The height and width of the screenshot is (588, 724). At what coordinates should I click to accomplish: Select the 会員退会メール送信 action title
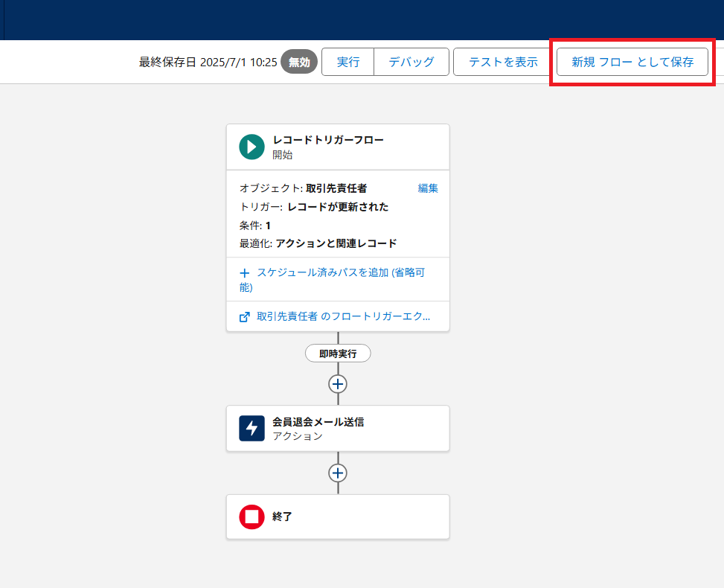point(318,421)
